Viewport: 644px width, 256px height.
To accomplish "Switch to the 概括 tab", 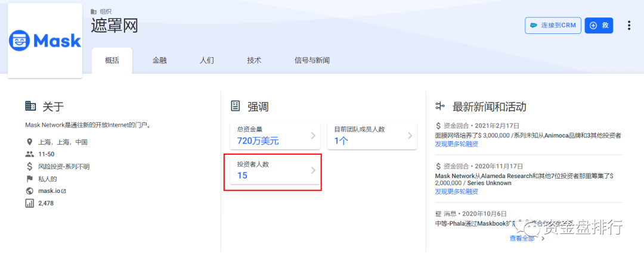I will pyautogui.click(x=112, y=61).
